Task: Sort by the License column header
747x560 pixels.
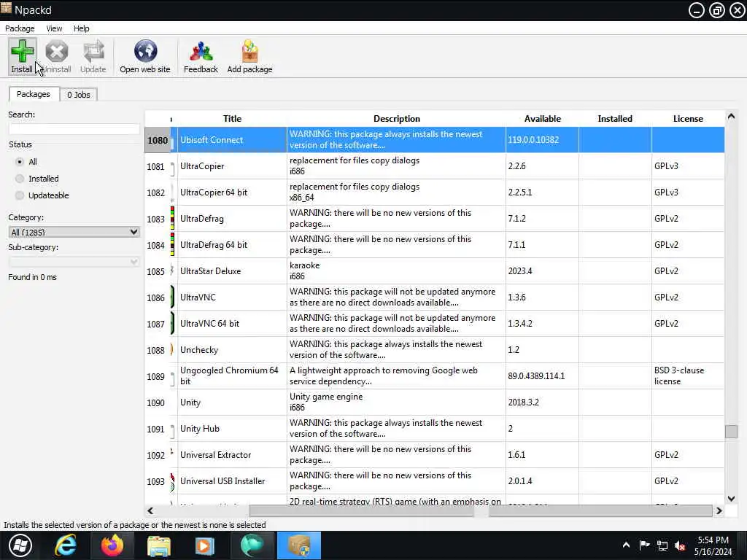Action: pos(688,119)
